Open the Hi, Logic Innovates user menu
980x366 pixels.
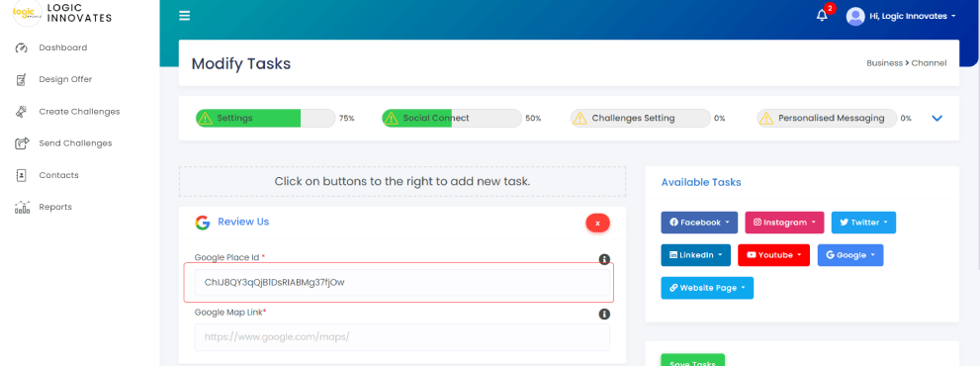click(x=913, y=16)
